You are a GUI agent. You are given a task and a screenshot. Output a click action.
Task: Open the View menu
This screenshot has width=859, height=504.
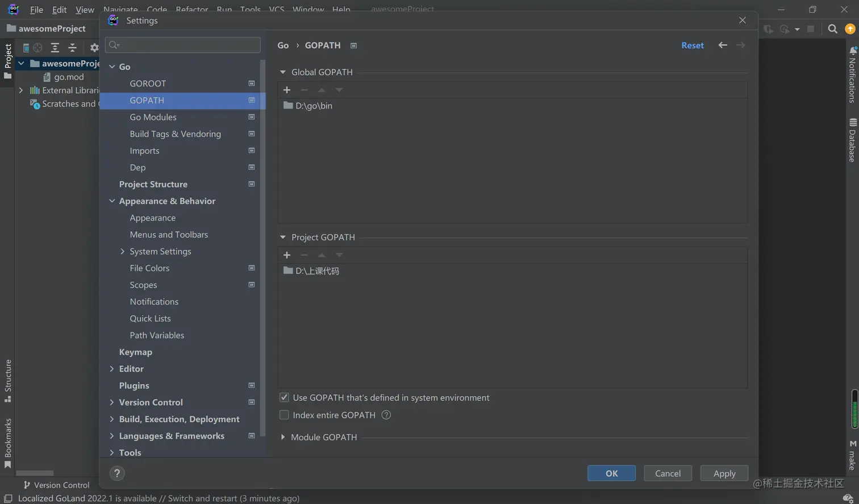point(85,10)
